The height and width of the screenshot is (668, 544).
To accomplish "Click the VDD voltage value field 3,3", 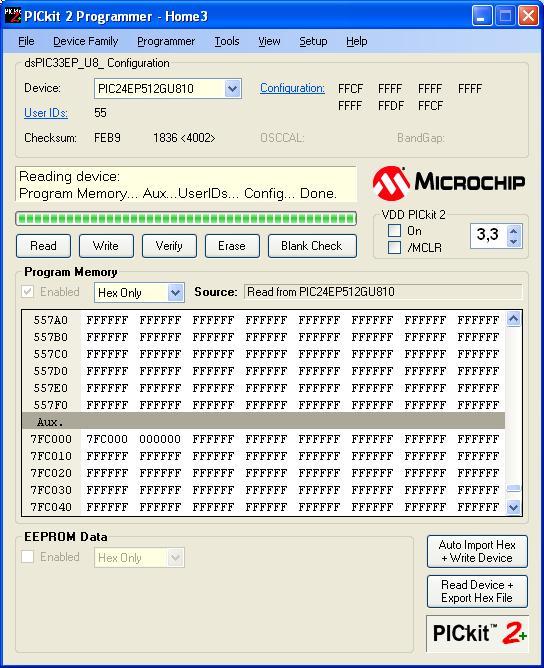I will (489, 236).
